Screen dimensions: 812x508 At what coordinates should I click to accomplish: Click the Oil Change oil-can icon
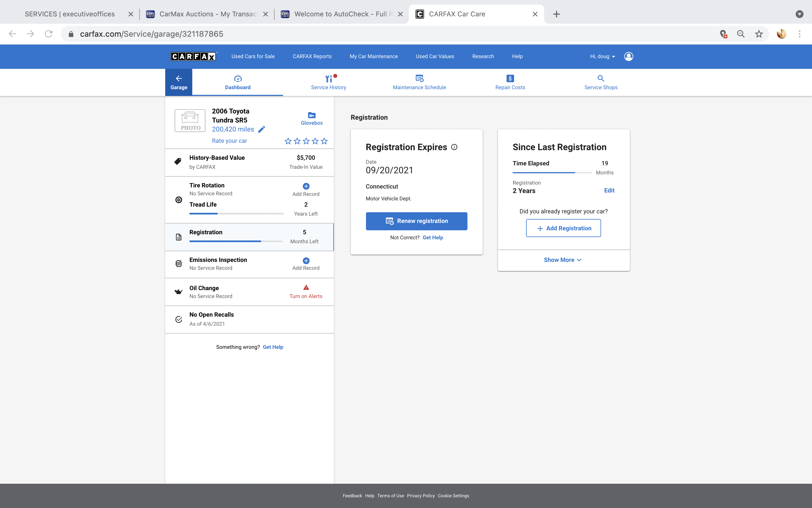click(x=179, y=292)
